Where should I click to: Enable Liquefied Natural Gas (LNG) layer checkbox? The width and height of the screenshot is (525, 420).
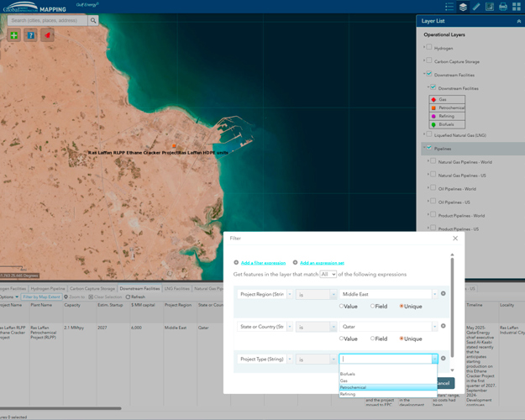(429, 134)
